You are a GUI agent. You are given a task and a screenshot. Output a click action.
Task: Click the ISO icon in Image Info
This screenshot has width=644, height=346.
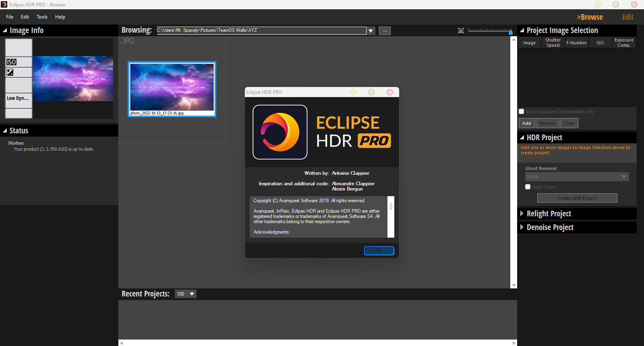[x=11, y=62]
